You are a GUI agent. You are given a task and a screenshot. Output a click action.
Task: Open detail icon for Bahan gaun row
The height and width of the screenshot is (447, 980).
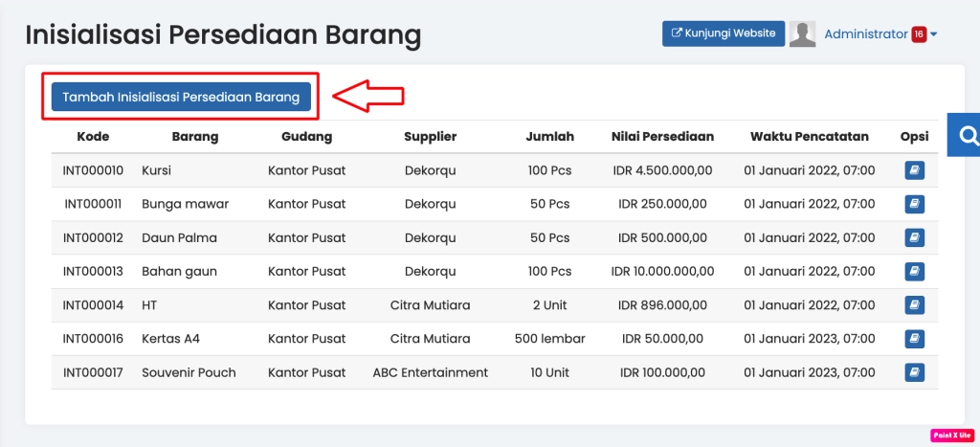(x=914, y=271)
